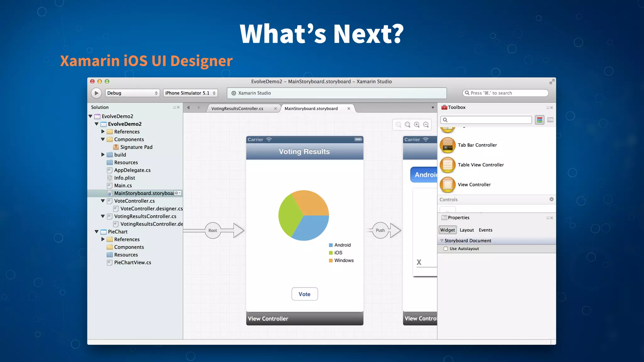Select the first View Controller bottom bar

click(305, 319)
